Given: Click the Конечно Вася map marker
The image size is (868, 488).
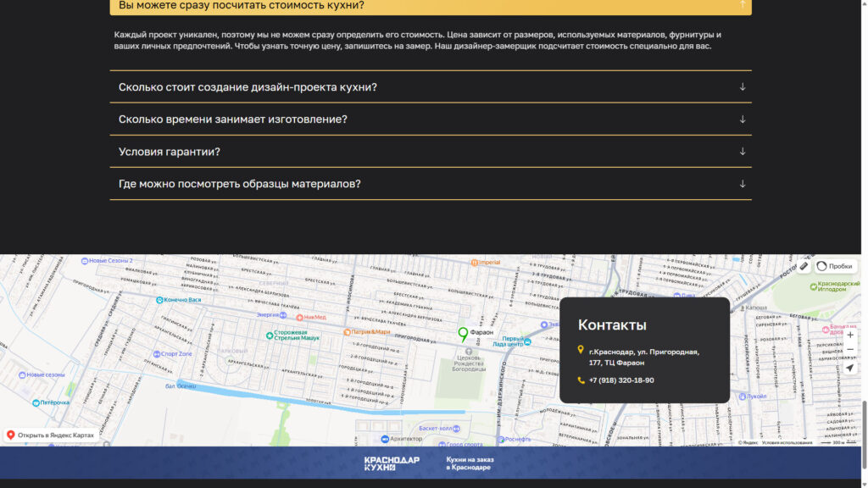Looking at the screenshot, I should (161, 300).
